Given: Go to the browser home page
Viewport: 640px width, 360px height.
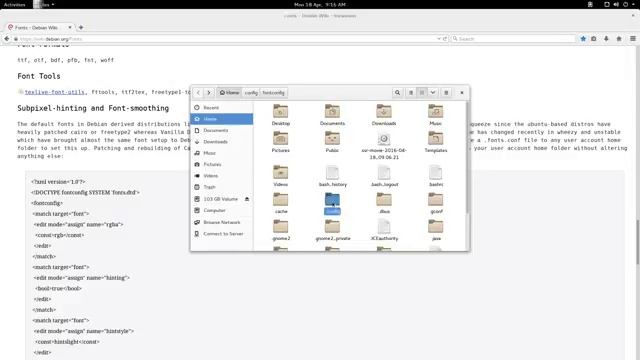Looking at the screenshot, I should (x=619, y=39).
